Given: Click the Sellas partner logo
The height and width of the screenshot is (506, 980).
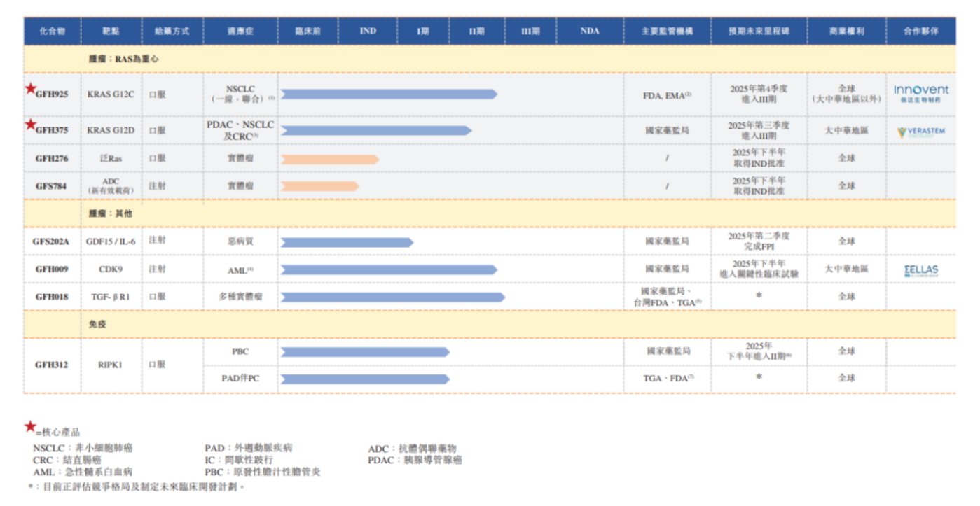Looking at the screenshot, I should point(920,270).
